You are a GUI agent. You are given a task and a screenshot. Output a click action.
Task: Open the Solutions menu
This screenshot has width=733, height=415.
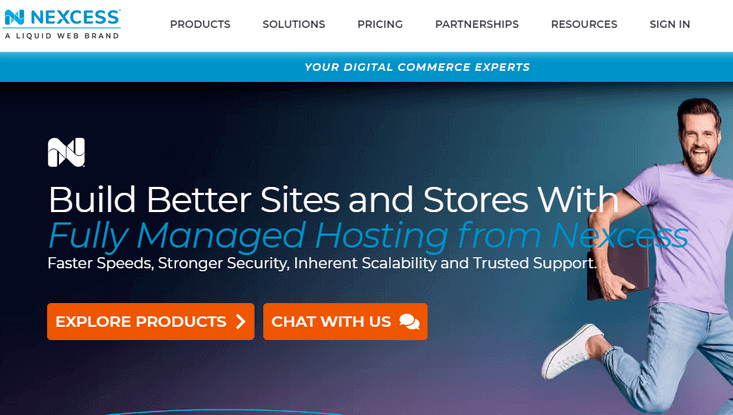(x=294, y=24)
